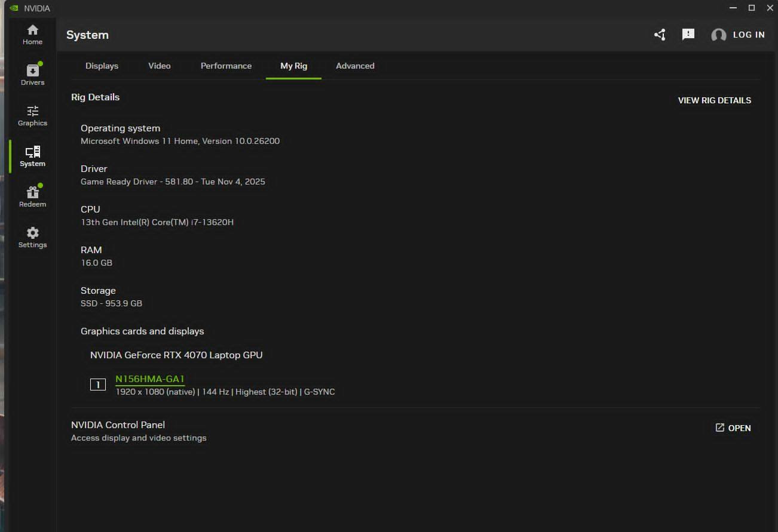
Task: Click VIEW RIG DETAILS button
Action: coord(715,100)
